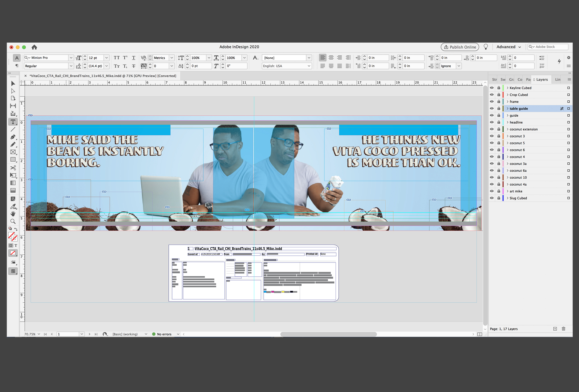This screenshot has height=392, width=579.
Task: Unlock the coconut 3 layer
Action: pos(498,136)
